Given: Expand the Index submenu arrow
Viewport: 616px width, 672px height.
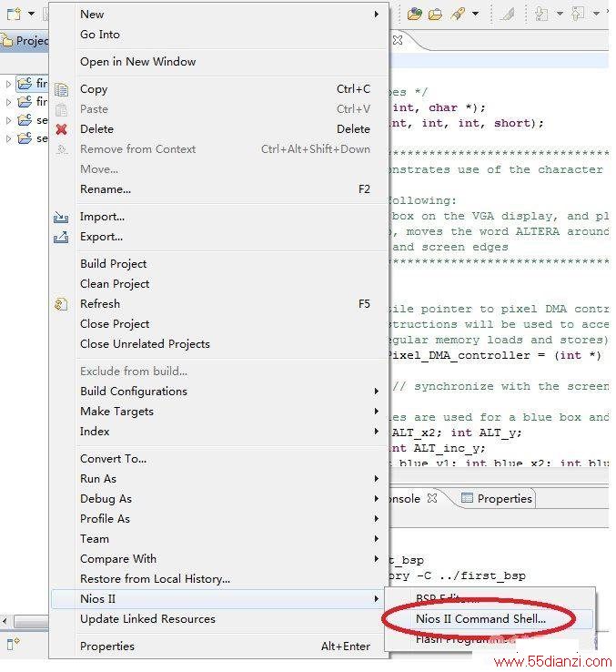Looking at the screenshot, I should pos(376,431).
